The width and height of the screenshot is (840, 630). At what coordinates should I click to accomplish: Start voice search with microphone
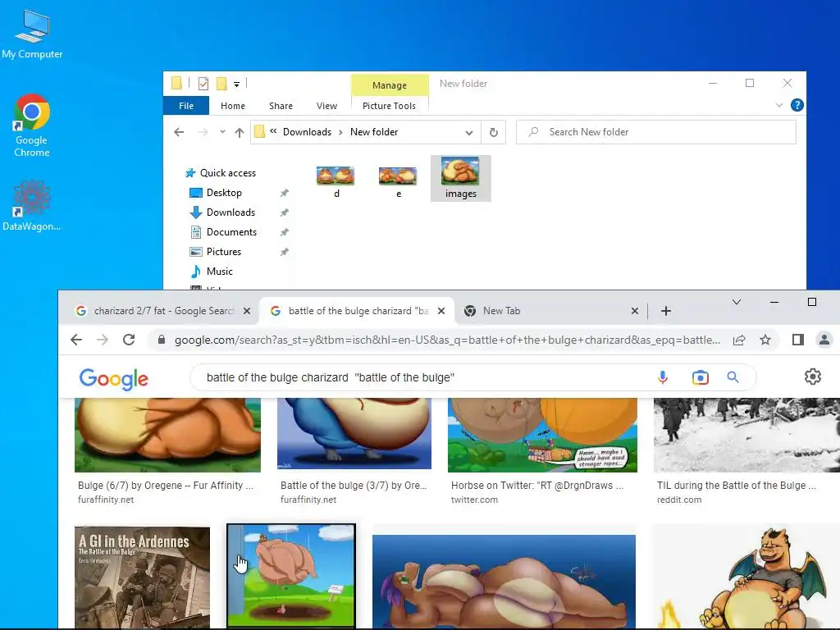pos(663,377)
